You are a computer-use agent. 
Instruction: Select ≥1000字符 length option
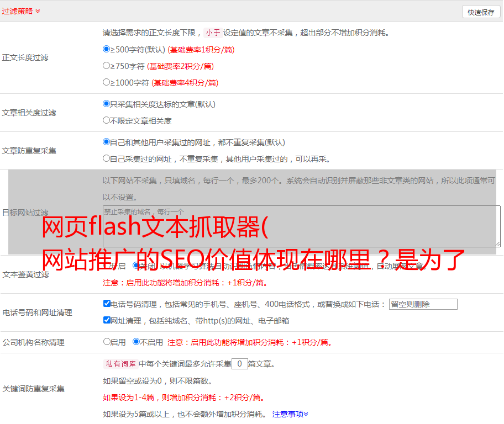pyautogui.click(x=106, y=82)
